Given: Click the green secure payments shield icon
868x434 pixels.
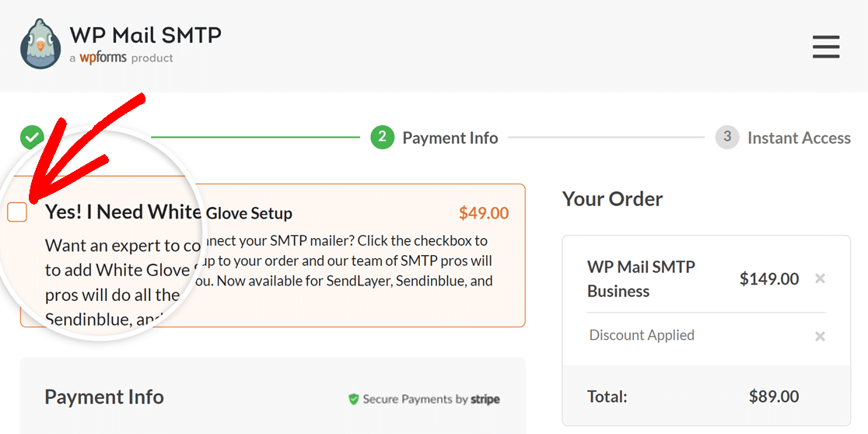Looking at the screenshot, I should pyautogui.click(x=354, y=399).
